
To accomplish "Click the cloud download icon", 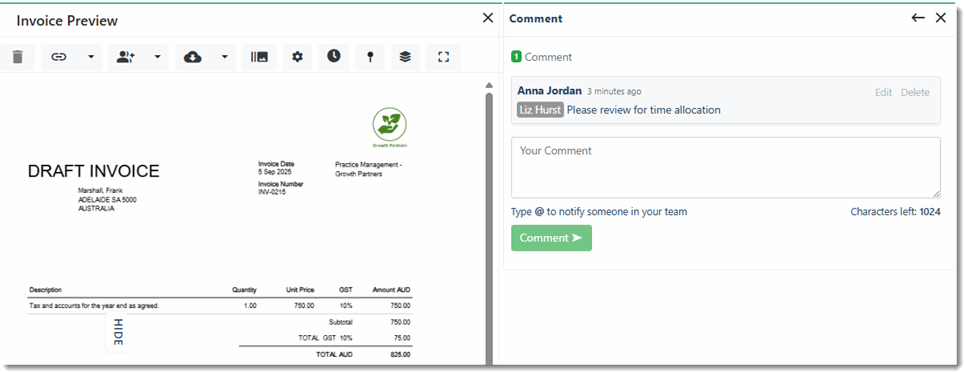I will (x=192, y=57).
